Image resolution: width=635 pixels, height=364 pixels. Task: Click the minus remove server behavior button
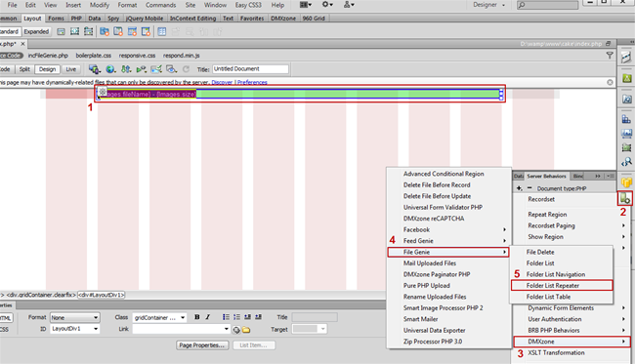point(529,188)
